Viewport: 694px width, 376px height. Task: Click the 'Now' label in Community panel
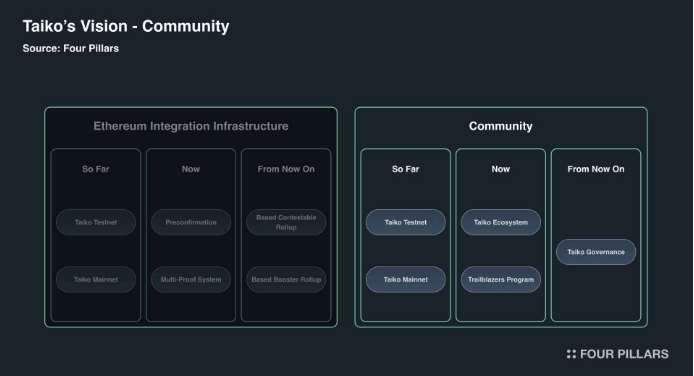click(x=501, y=169)
